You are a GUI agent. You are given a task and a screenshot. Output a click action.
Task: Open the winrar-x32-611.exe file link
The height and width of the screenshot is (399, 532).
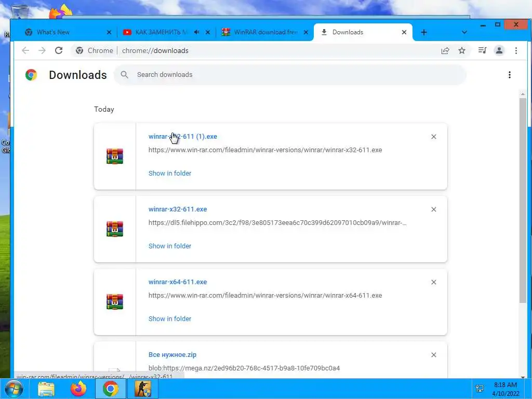tap(178, 209)
